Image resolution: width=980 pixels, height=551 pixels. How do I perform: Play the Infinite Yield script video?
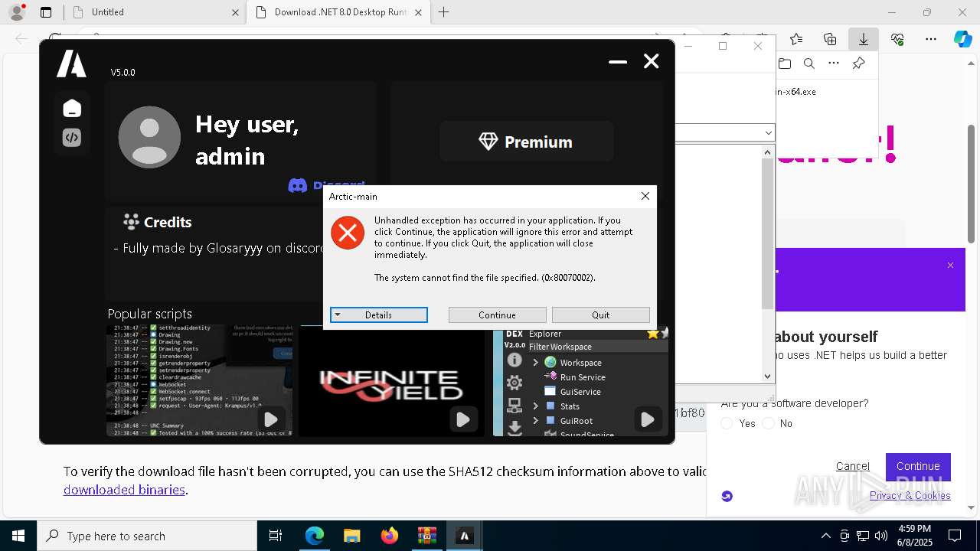(462, 419)
